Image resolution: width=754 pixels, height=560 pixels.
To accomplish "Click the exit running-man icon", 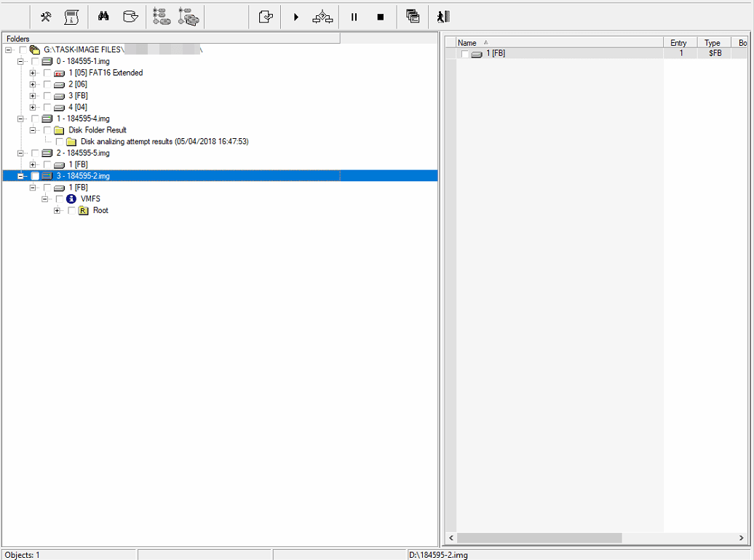I will coord(443,17).
